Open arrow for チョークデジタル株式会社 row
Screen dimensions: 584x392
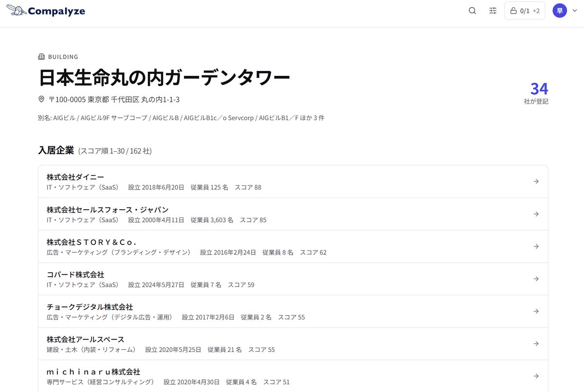tap(536, 311)
